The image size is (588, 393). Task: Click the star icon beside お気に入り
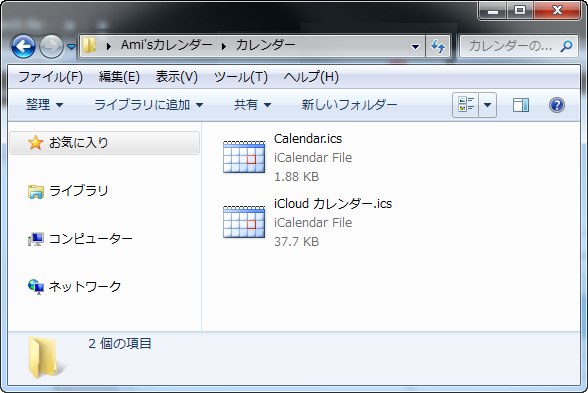point(35,142)
